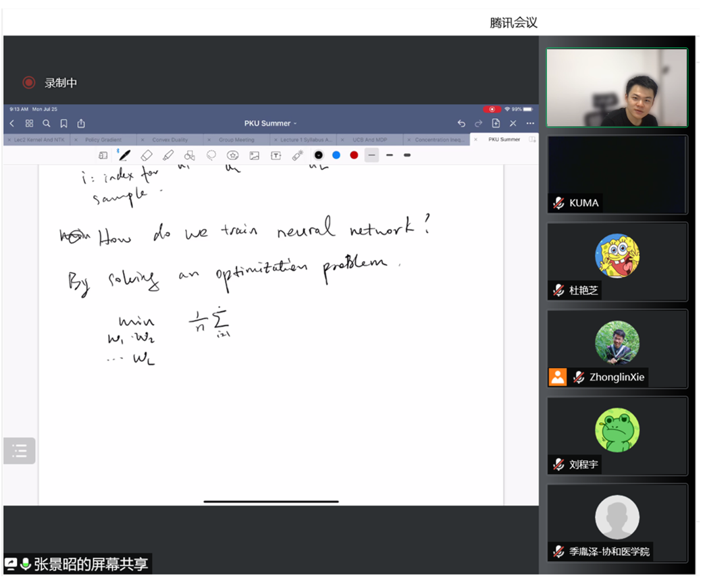Click the floating list button at left

(x=19, y=451)
